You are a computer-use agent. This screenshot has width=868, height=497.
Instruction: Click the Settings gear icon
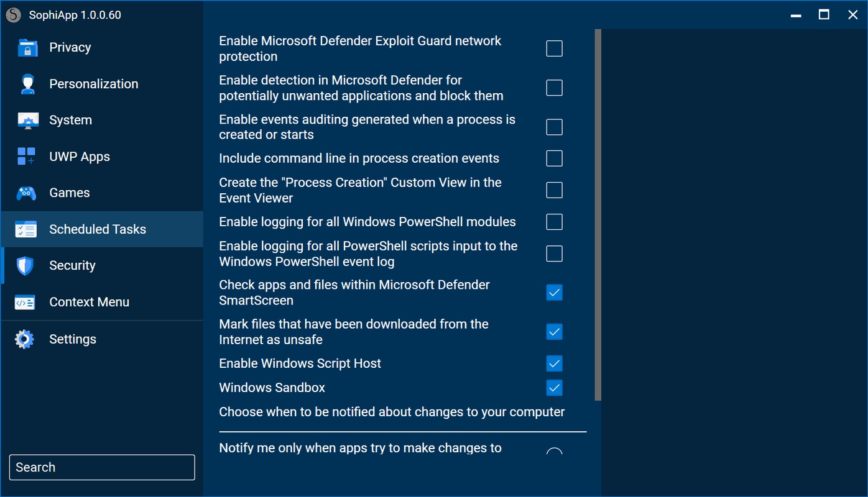[25, 339]
